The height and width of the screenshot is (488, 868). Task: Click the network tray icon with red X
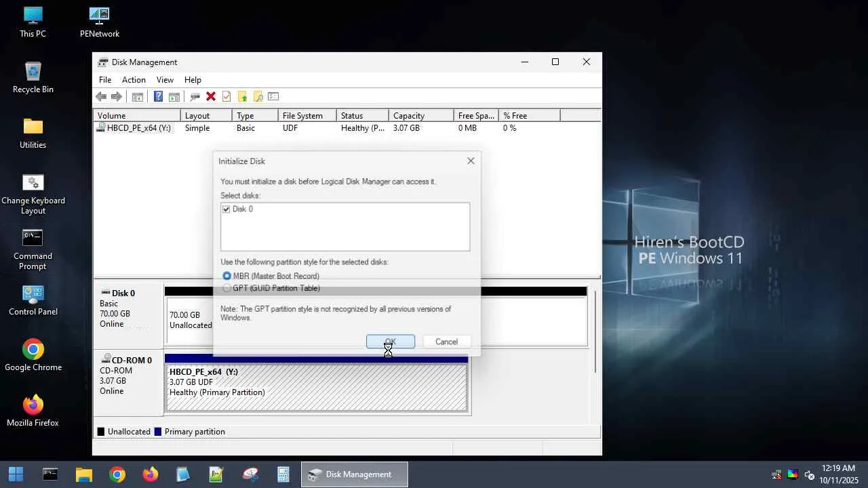click(x=776, y=474)
